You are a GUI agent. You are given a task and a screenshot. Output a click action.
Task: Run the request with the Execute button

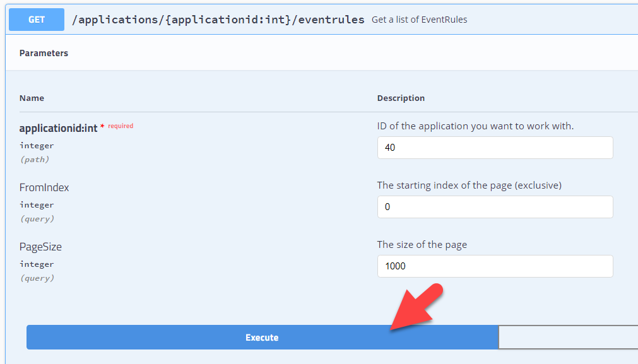(x=263, y=337)
